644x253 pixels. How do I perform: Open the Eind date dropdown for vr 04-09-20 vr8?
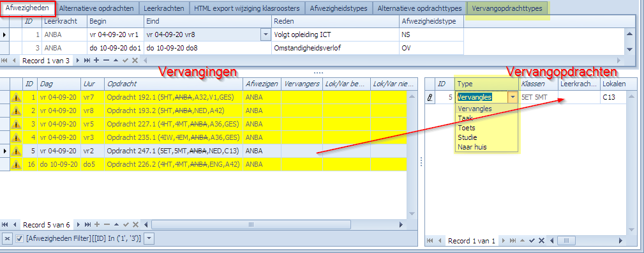[266, 35]
